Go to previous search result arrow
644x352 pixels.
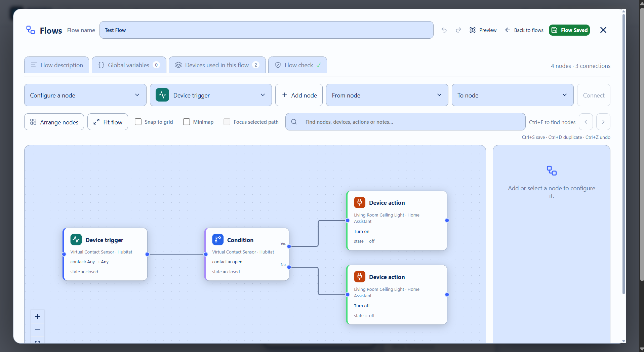click(586, 122)
